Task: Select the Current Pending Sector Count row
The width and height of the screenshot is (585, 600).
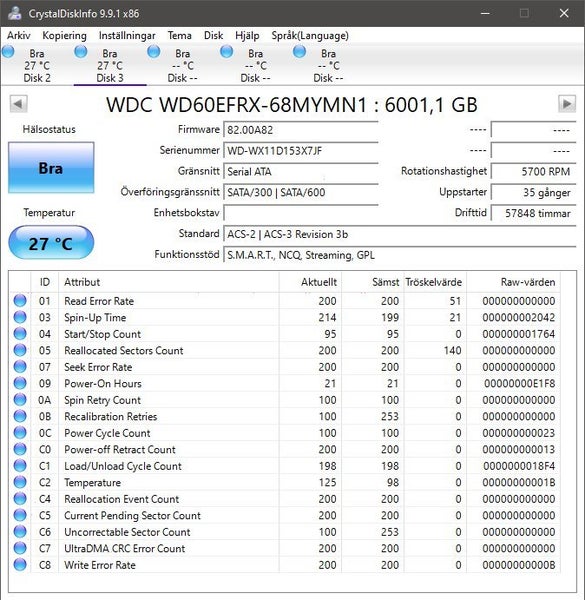Action: [285, 515]
